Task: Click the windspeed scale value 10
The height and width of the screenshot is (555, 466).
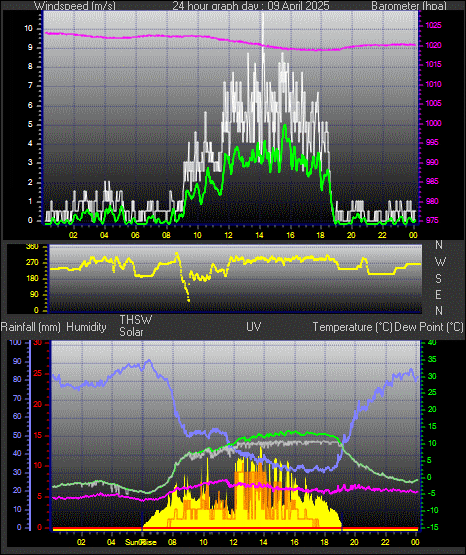Action: click(x=28, y=28)
